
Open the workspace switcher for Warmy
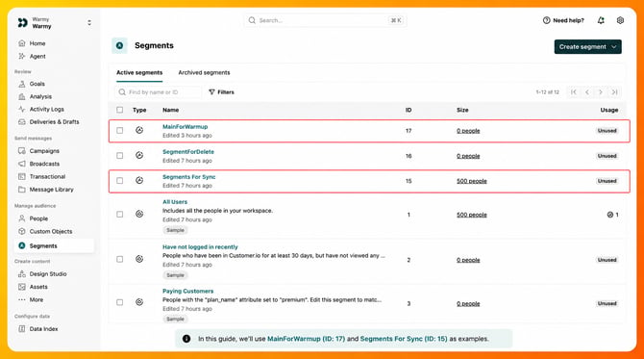[x=89, y=22]
